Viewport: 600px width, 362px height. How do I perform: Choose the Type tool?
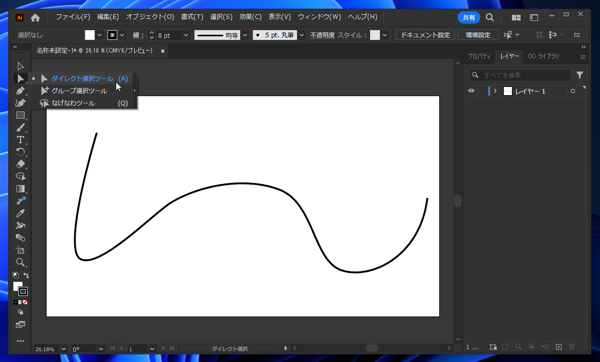click(x=20, y=140)
